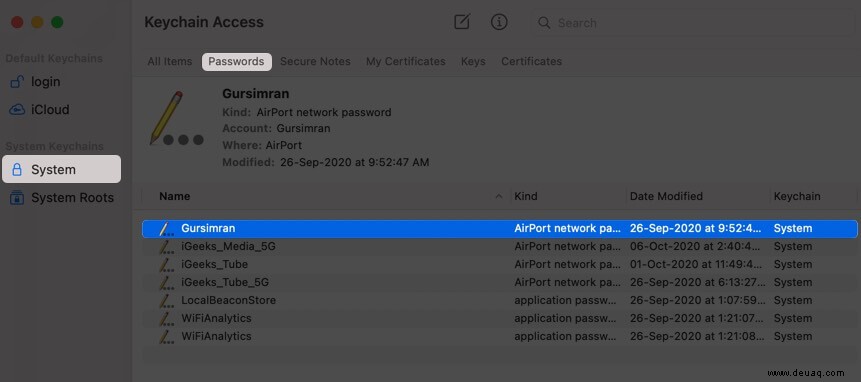Click the search magnifier icon

click(x=544, y=23)
